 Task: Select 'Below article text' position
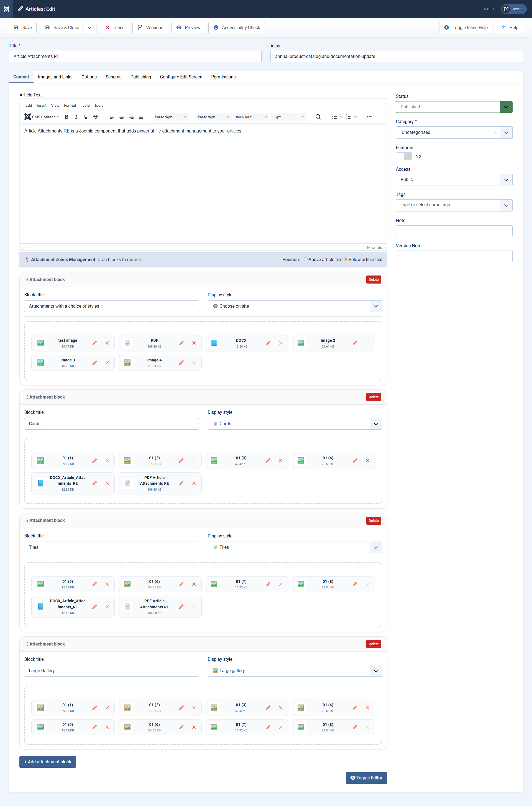point(346,259)
